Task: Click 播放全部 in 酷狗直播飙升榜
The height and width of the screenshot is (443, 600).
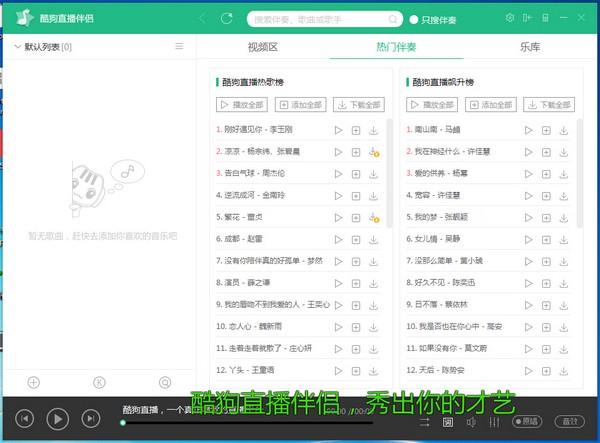Action: click(432, 105)
